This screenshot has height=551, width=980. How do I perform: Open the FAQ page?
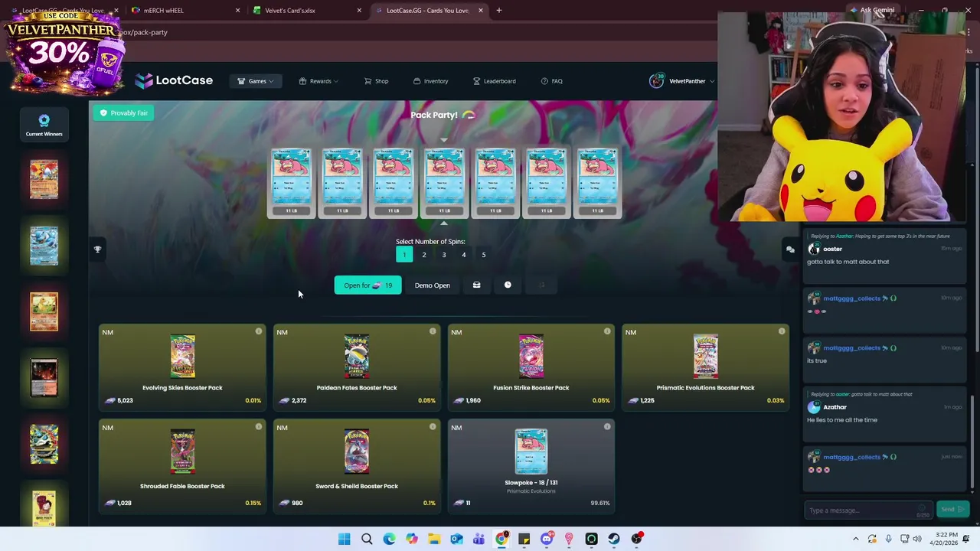(551, 81)
